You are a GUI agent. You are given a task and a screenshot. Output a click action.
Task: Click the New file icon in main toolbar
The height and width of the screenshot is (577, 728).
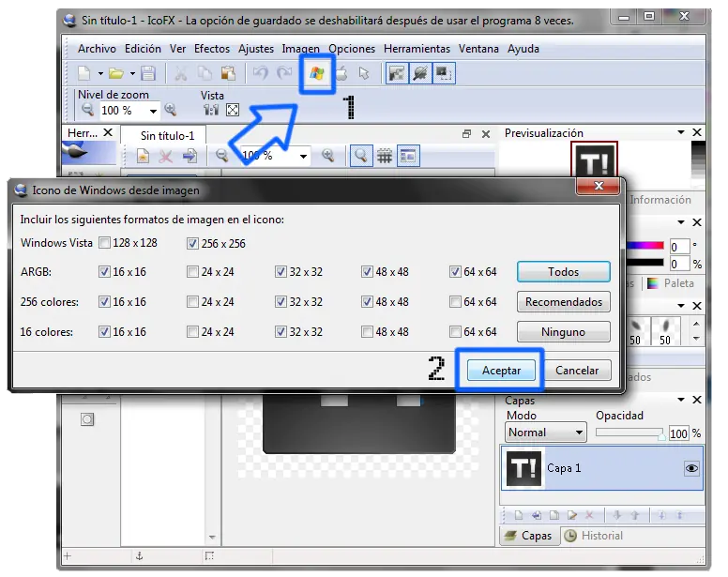[84, 73]
